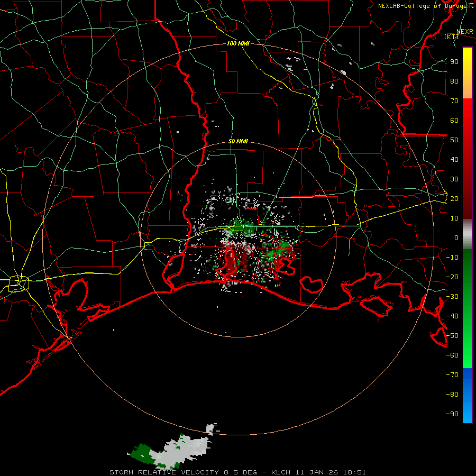Click the -20 value on the velocity scale
476x476 pixels.
point(452,277)
